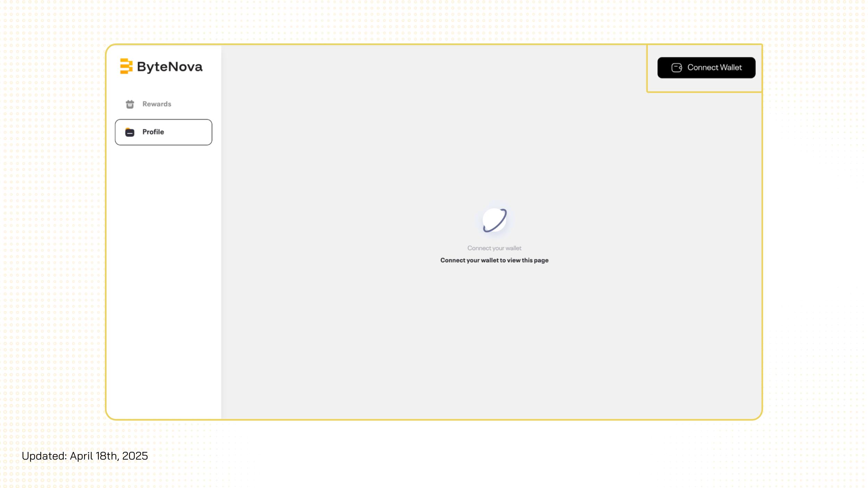Click the word 'Wallet' on the black button
Image resolution: width=868 pixels, height=488 pixels.
tap(731, 68)
